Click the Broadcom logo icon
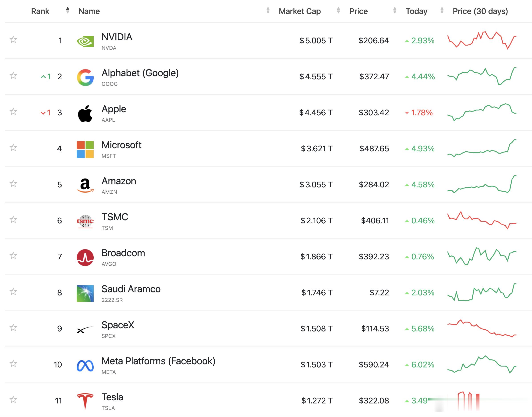532x417 pixels. pos(85,258)
